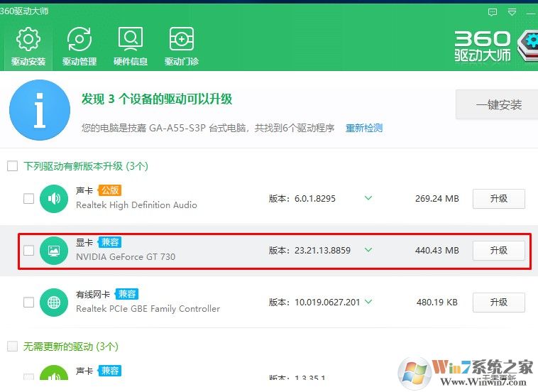538x392 pixels.
Task: Click 重新检测 link
Action: [x=364, y=128]
